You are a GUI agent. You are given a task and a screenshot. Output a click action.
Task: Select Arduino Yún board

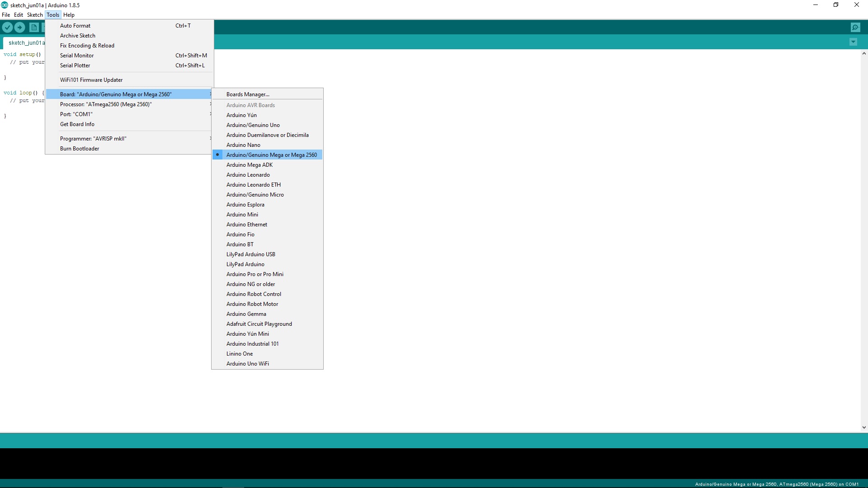click(x=267, y=115)
